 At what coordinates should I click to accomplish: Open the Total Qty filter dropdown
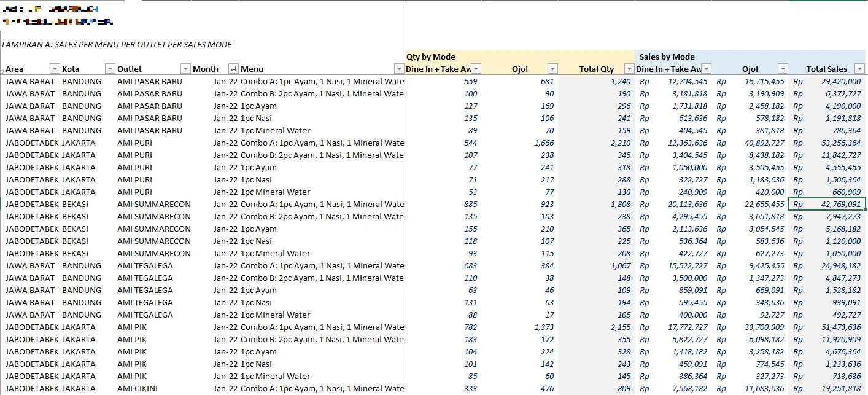(629, 69)
